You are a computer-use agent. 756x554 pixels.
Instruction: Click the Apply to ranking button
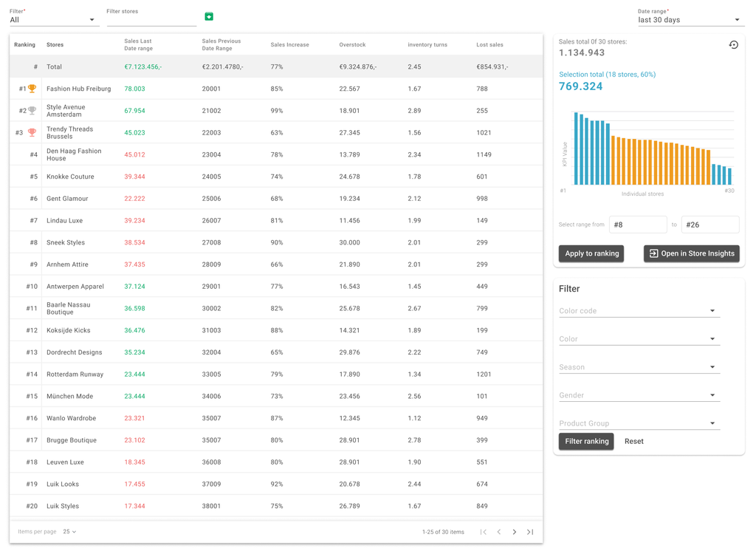click(591, 253)
